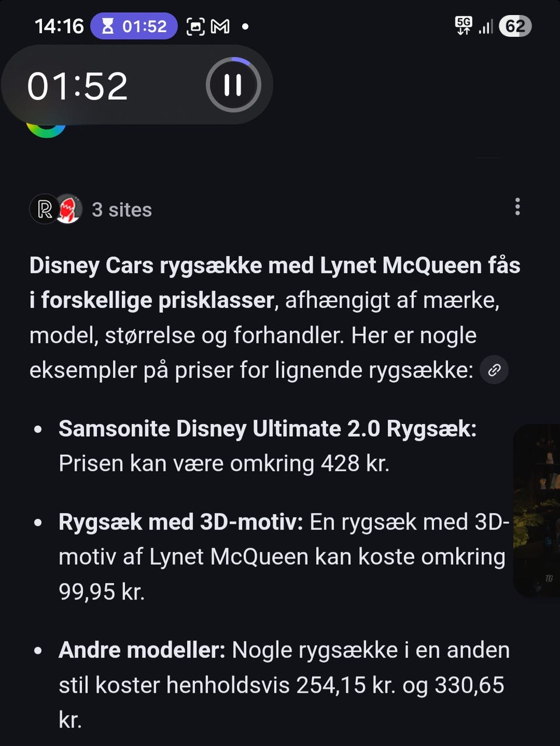Open the red source favicon
Viewport: 560px width, 746px height.
point(69,209)
